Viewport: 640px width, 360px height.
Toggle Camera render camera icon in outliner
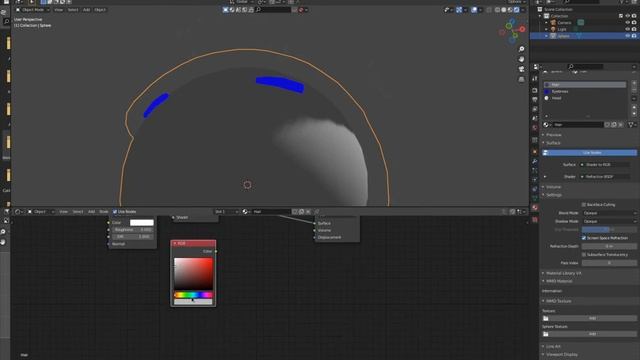click(634, 22)
